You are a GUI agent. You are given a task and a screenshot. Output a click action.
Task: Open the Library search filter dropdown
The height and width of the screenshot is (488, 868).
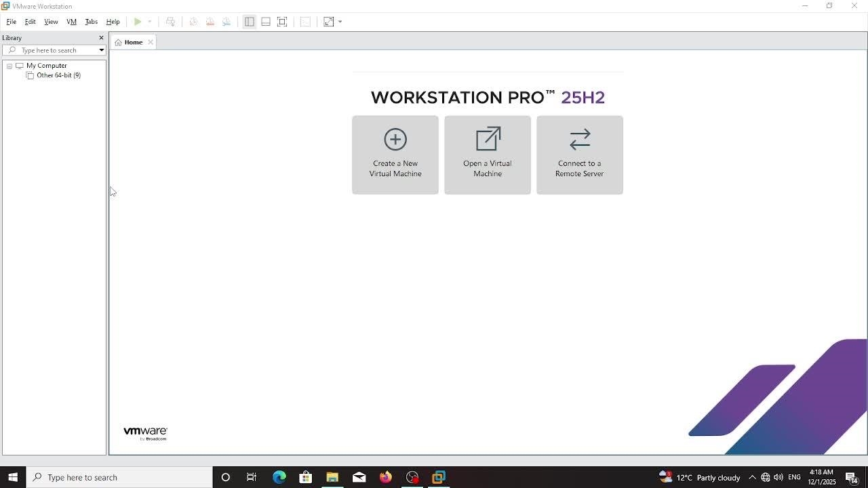[x=101, y=50]
